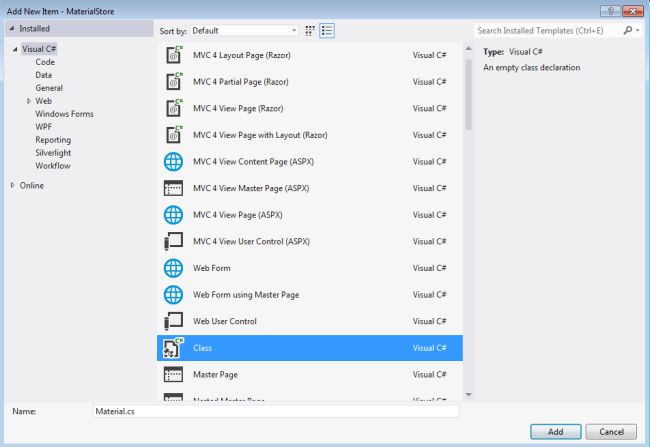This screenshot has height=447, width=650.
Task: Select the Silverlight category
Action: 53,153
